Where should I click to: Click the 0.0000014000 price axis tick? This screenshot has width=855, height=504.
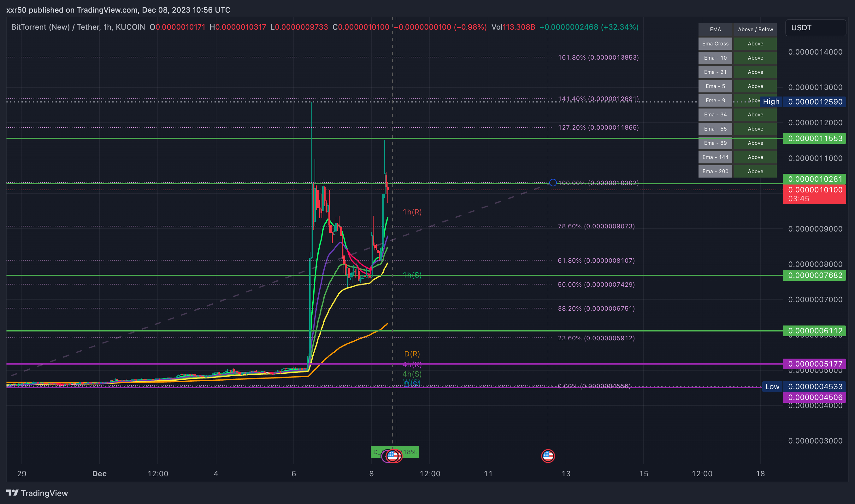(x=815, y=52)
